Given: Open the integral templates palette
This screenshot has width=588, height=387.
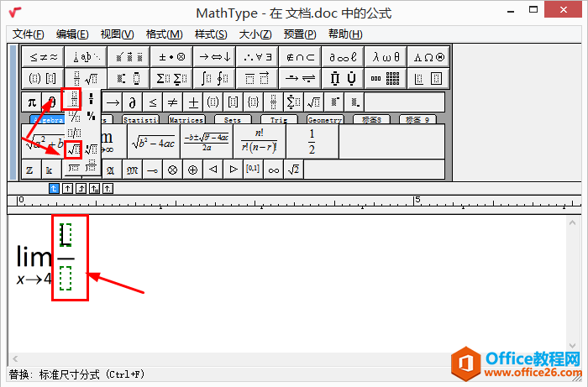Looking at the screenshot, I should point(214,78).
